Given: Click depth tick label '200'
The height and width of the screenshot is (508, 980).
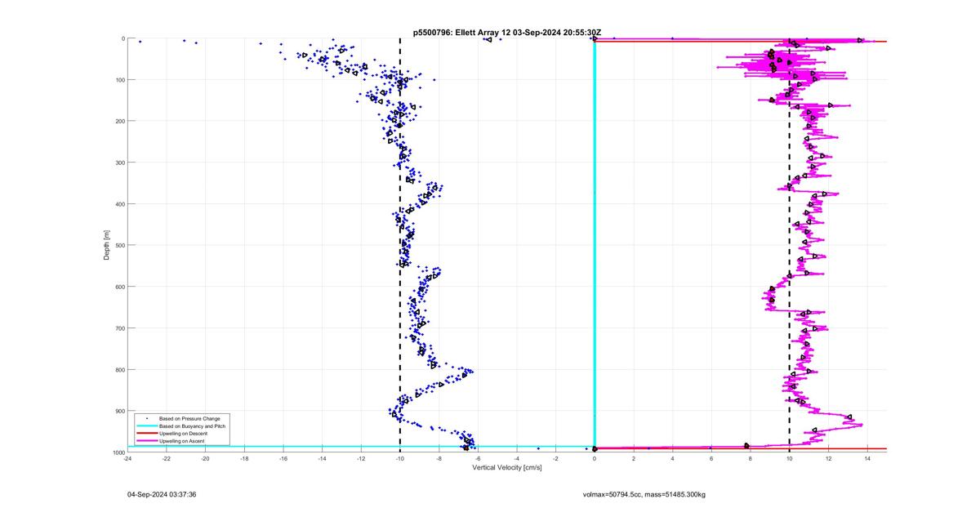Looking at the screenshot, I should pyautogui.click(x=119, y=121).
